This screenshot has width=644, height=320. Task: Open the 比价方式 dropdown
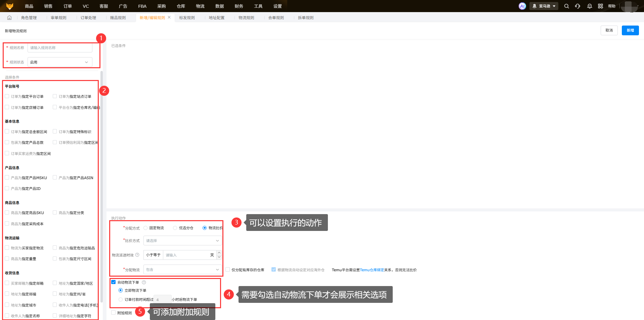pyautogui.click(x=182, y=241)
